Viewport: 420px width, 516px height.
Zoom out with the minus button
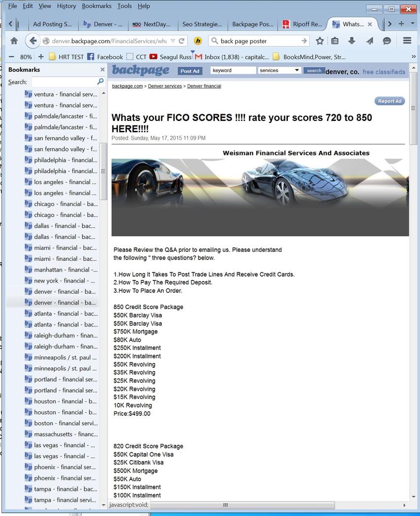coord(11,57)
